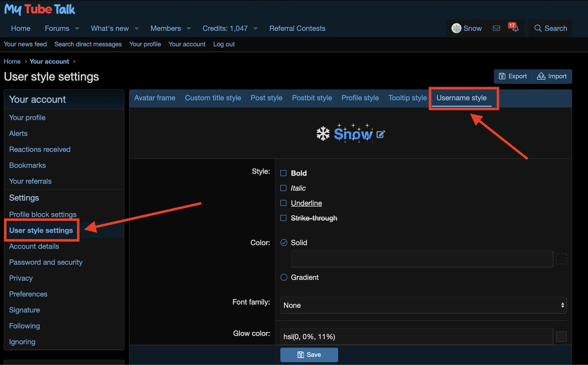This screenshot has height=365, width=588.
Task: Expand the Members navigation dropdown
Action: (x=170, y=28)
